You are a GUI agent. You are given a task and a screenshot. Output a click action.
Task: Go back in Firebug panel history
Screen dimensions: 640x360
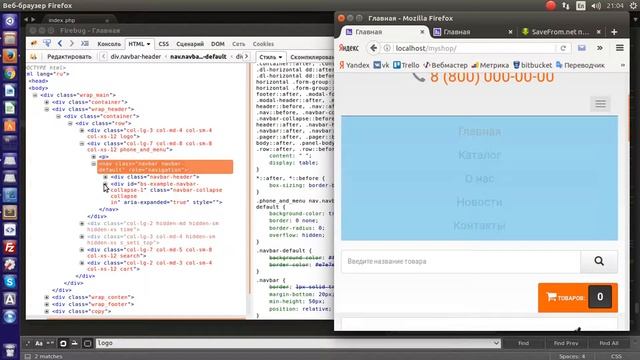click(x=60, y=43)
